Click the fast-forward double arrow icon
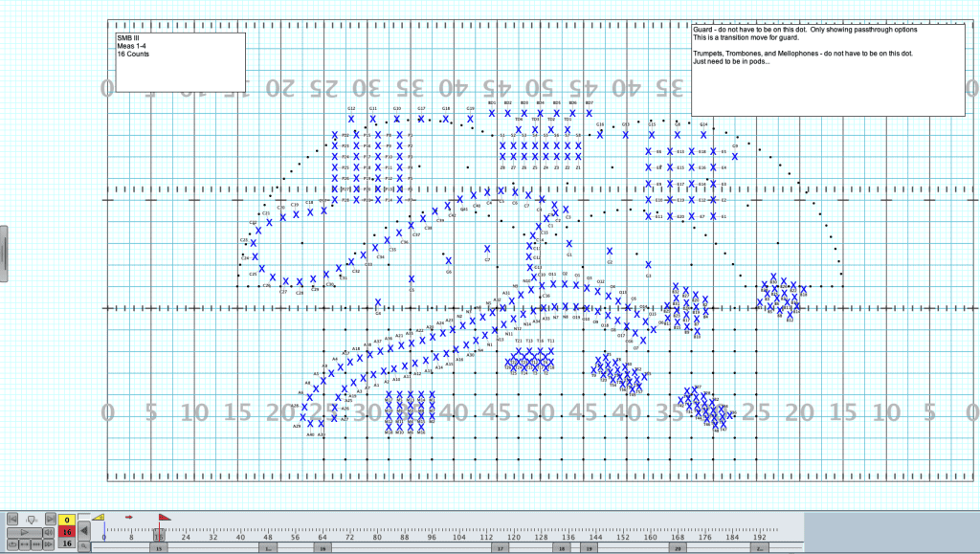This screenshot has width=980, height=554. click(x=49, y=544)
